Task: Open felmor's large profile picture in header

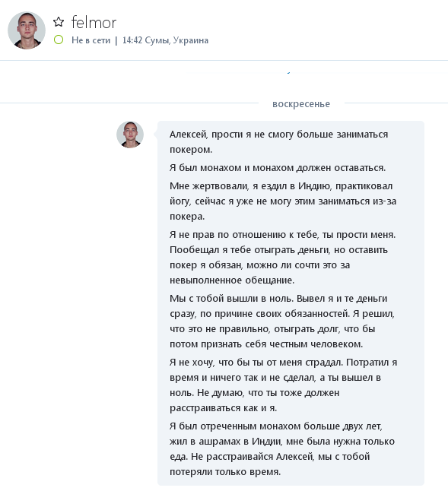Action: (x=27, y=30)
